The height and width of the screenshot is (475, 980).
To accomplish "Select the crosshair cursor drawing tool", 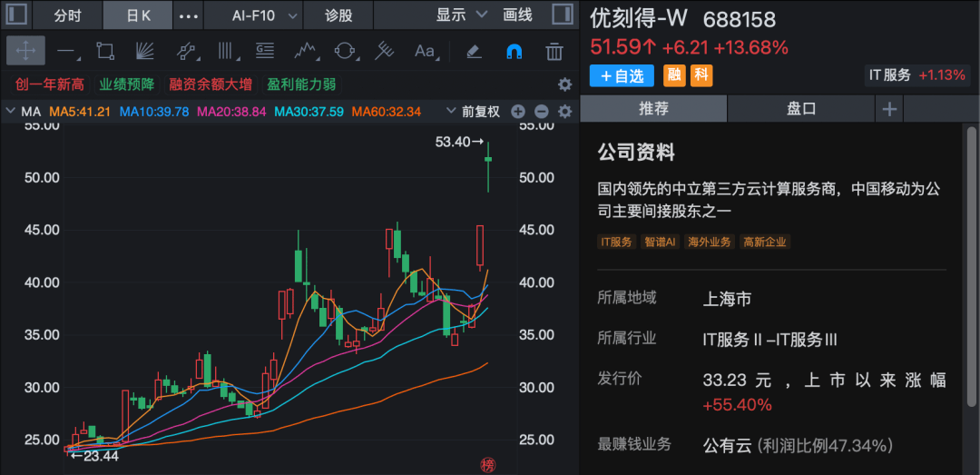I will coord(25,51).
